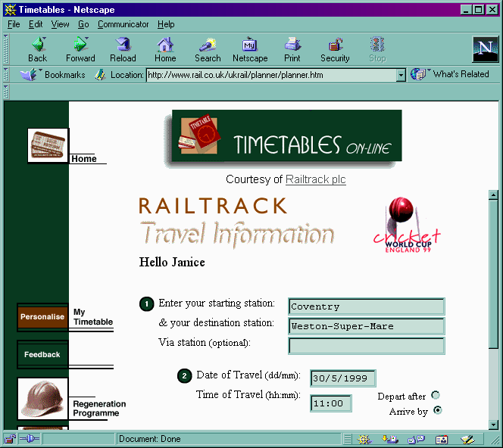503x448 pixels.
Task: Open Navigator from component bar
Action: click(364, 440)
